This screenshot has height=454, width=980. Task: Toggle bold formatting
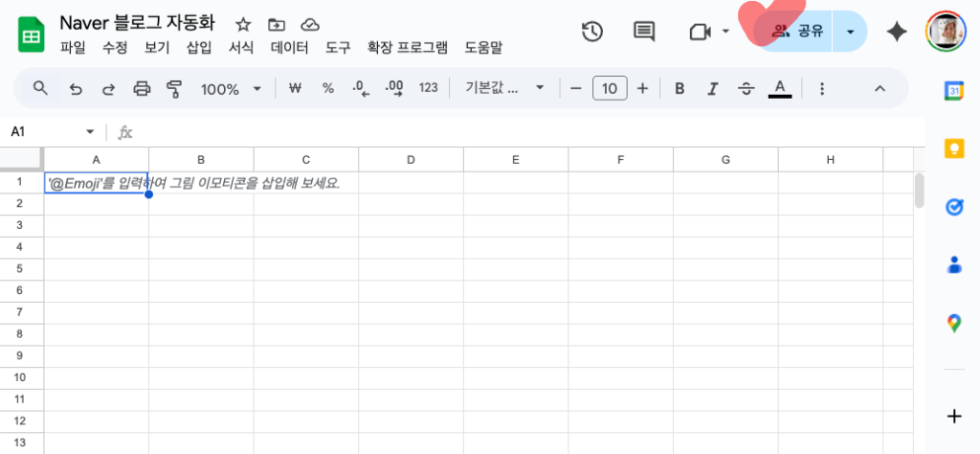[x=679, y=88]
